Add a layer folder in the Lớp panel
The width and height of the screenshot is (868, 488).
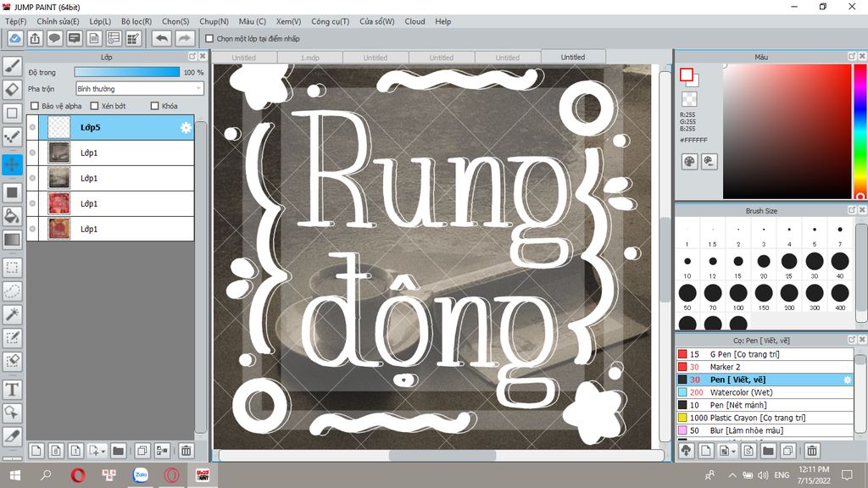click(118, 451)
